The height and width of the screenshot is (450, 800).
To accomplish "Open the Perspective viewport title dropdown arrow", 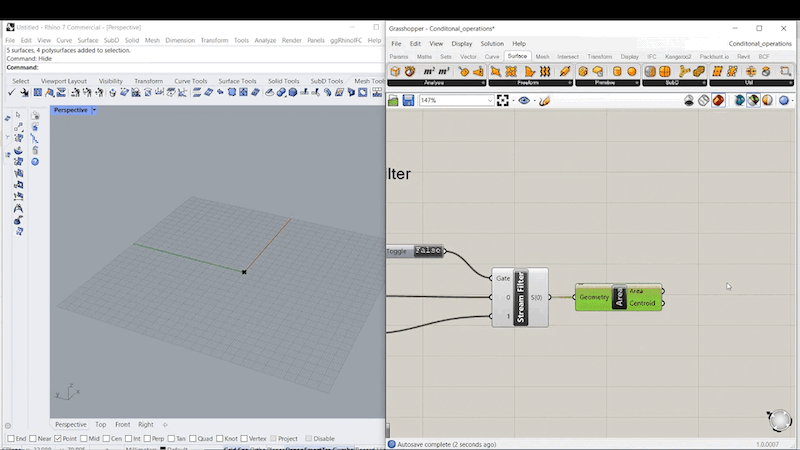I will click(x=94, y=110).
